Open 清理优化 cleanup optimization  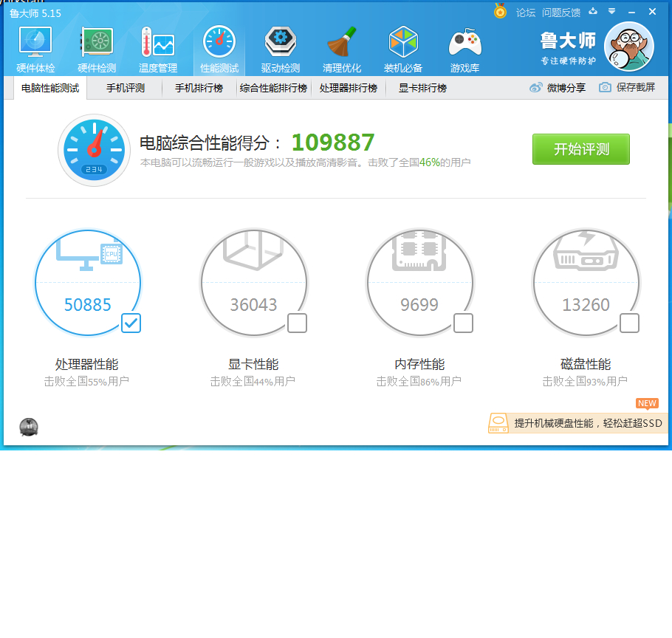tap(342, 49)
